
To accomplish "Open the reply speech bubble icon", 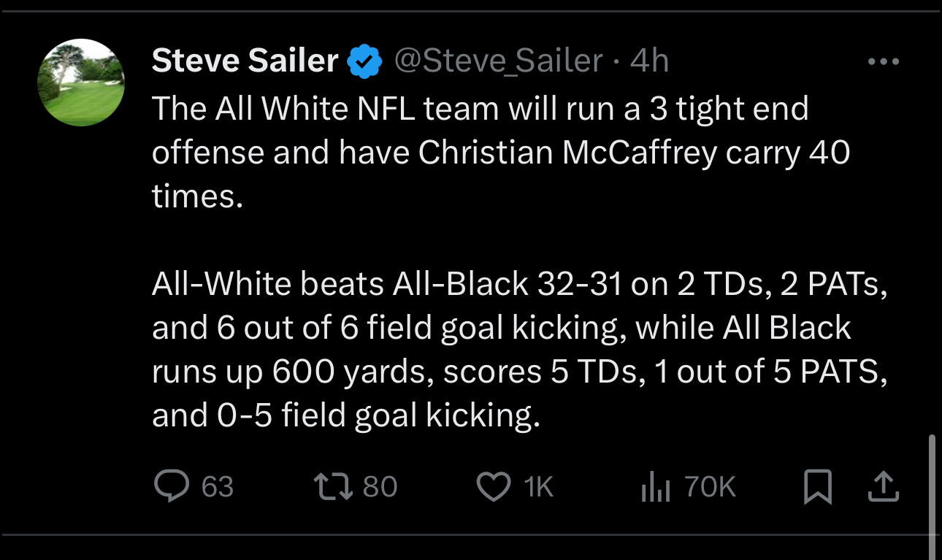I will [x=172, y=486].
